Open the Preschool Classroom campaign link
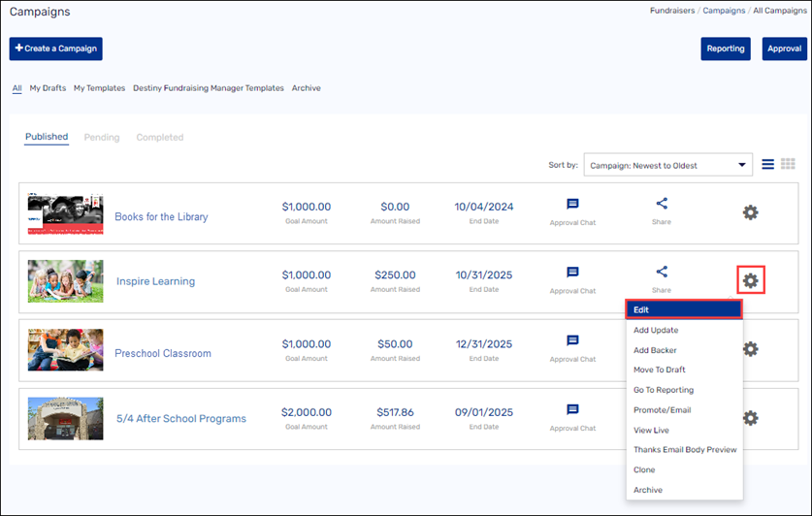The height and width of the screenshot is (516, 812). click(x=162, y=353)
